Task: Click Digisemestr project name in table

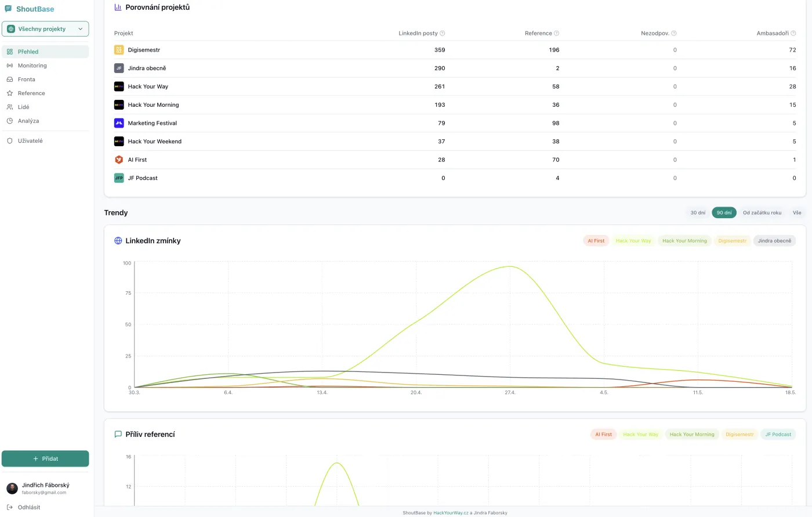Action: tap(144, 50)
